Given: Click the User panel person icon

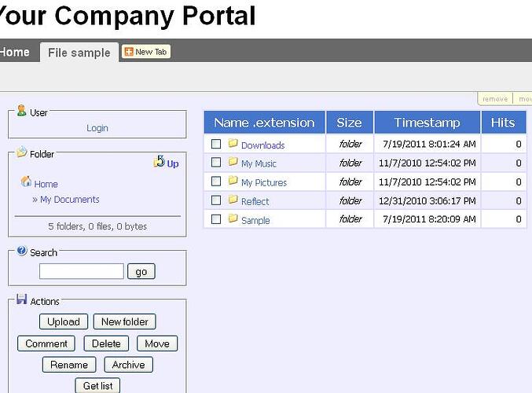Looking at the screenshot, I should click(21, 111).
